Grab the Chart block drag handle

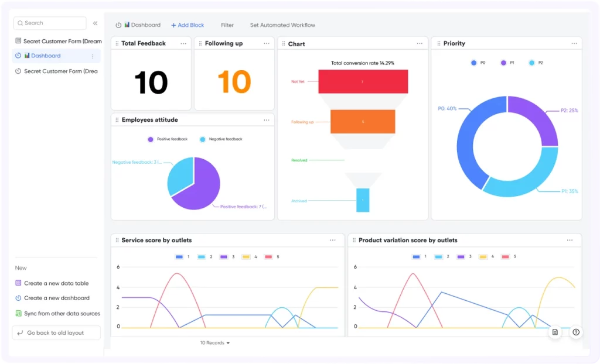[x=284, y=43]
